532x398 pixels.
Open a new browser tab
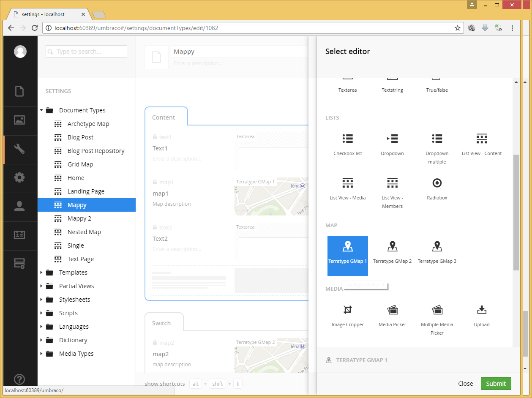pos(98,15)
